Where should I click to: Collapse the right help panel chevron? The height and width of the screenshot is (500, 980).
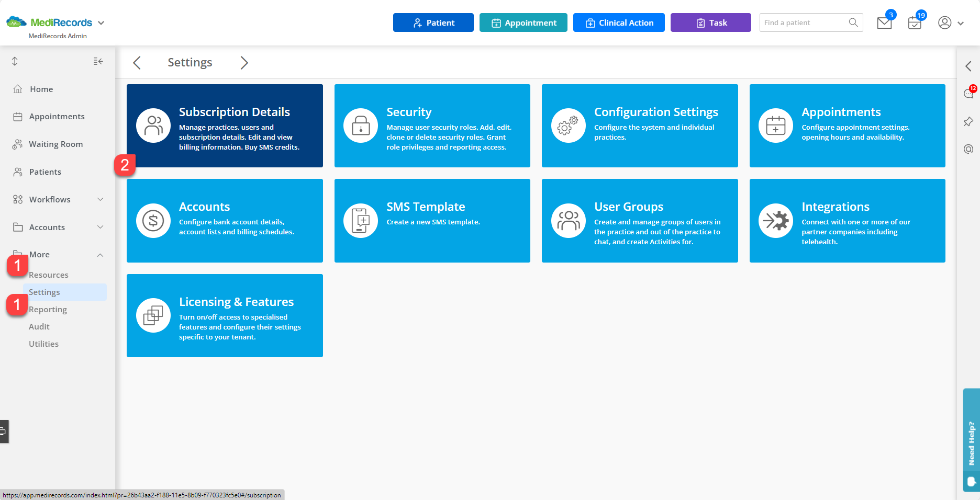(968, 66)
